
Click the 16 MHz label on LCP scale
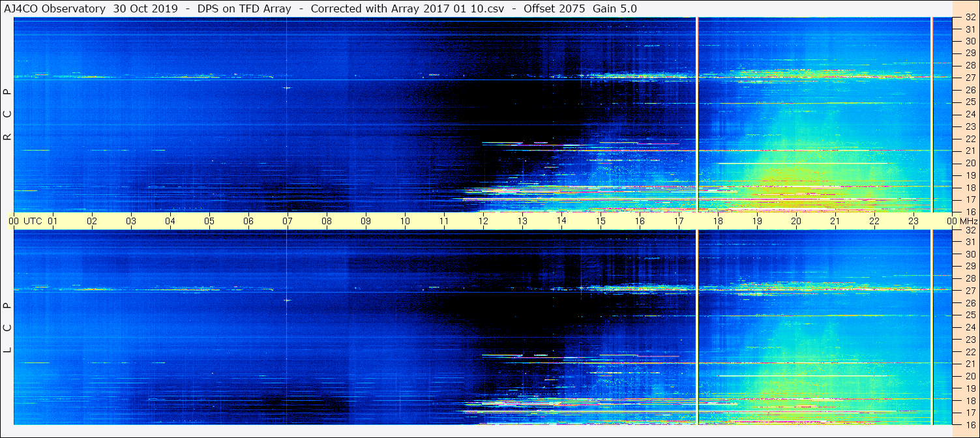(x=970, y=424)
